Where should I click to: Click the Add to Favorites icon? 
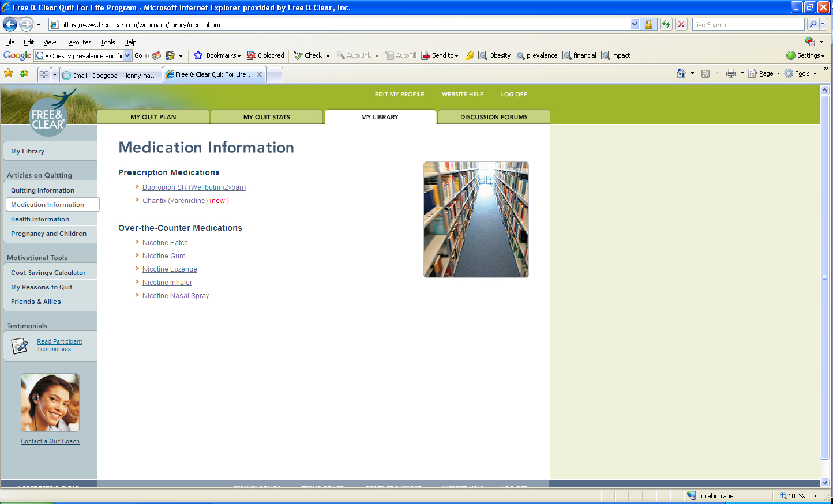coord(24,73)
